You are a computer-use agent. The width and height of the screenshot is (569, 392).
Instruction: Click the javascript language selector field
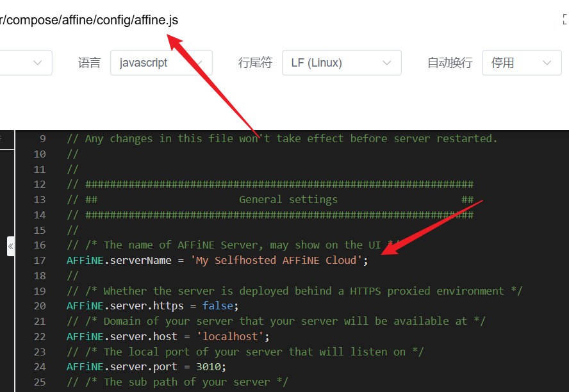point(161,62)
